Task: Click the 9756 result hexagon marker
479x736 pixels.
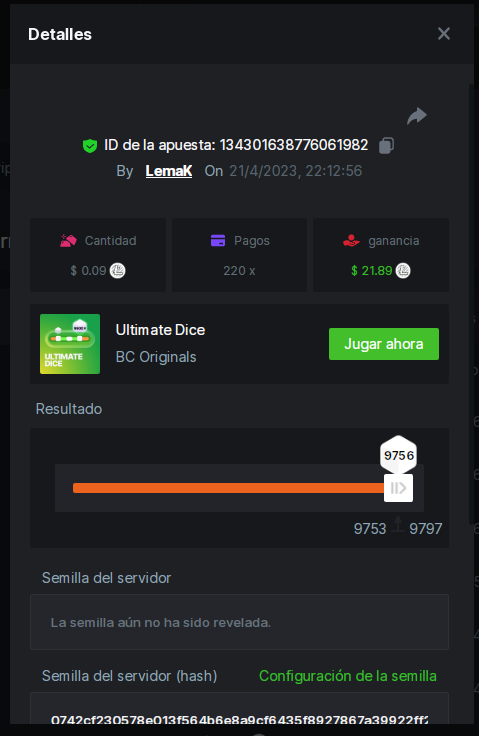Action: click(x=399, y=455)
